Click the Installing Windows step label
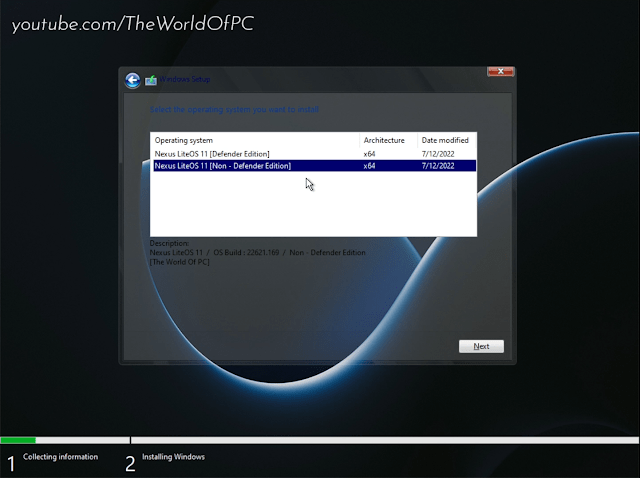Screen dimensions: 640x478 [x=173, y=457]
